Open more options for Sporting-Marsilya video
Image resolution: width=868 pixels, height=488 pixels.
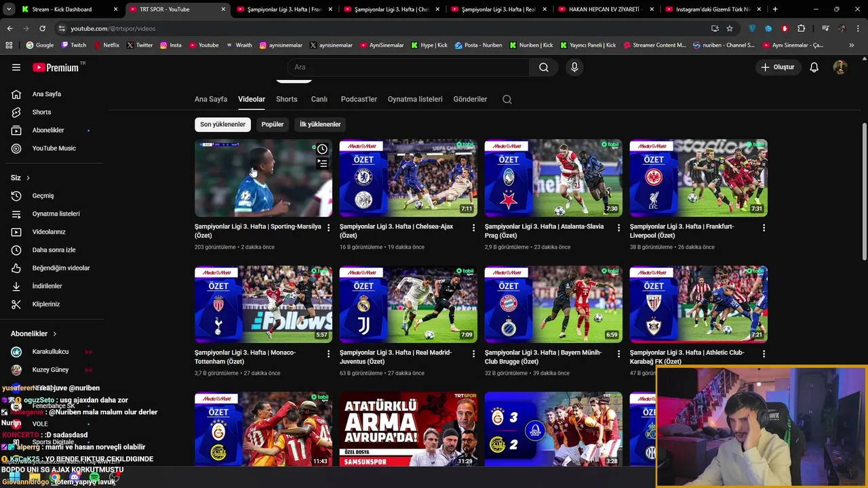(328, 228)
